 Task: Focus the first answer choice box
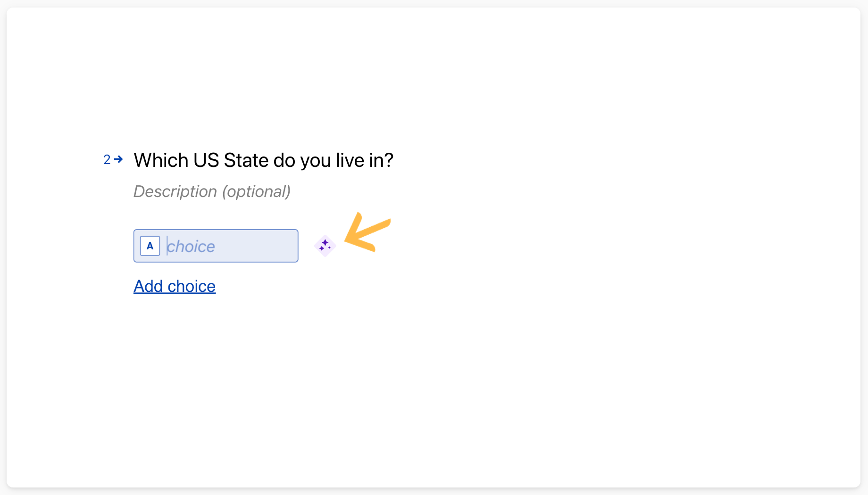pos(216,246)
